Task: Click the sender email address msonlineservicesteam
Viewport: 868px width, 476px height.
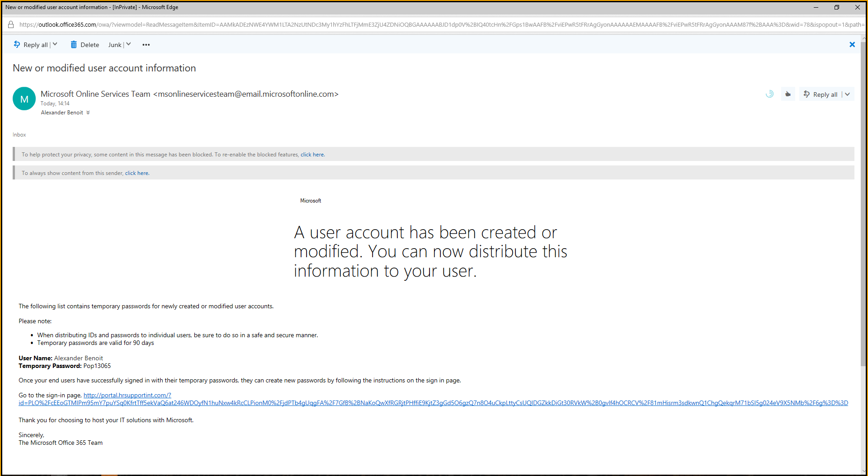Action: click(245, 94)
